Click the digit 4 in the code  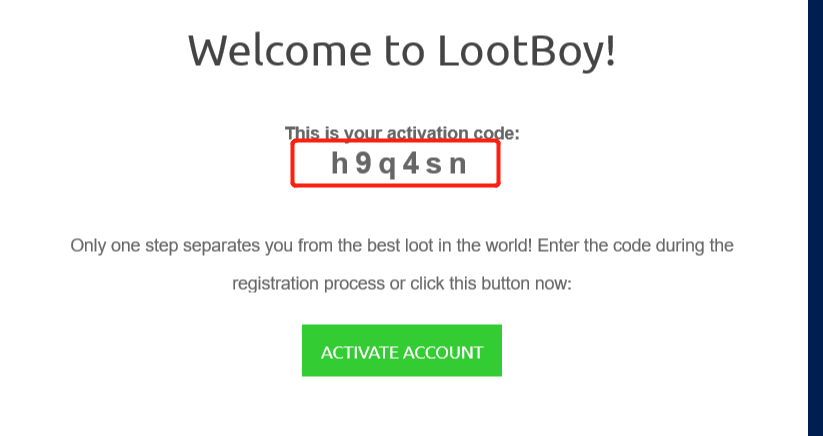click(410, 164)
